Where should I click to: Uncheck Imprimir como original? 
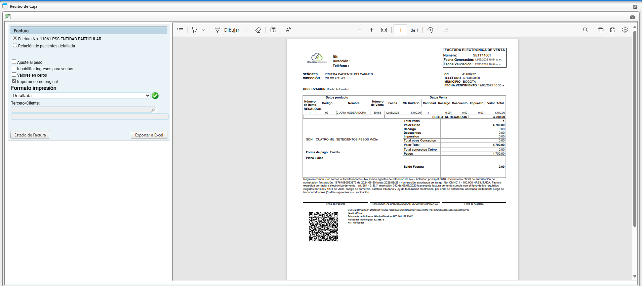[14, 81]
